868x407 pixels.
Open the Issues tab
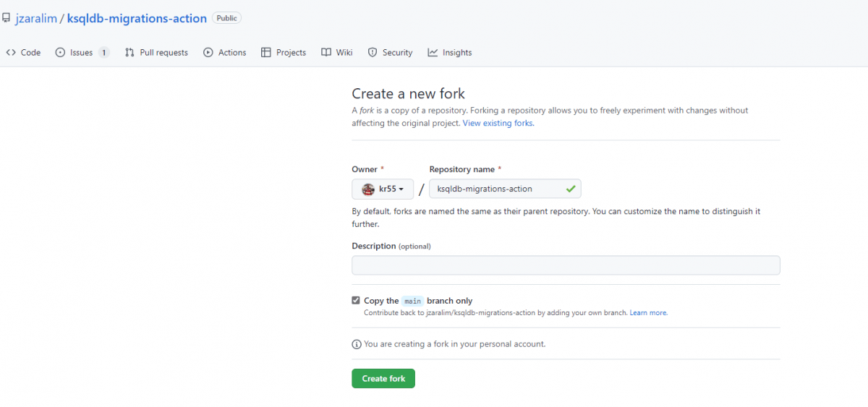click(82, 53)
